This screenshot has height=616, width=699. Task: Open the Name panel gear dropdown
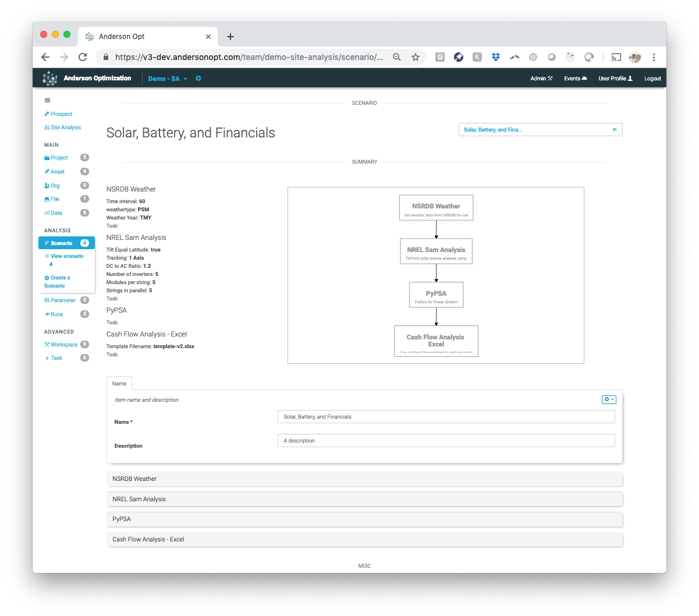click(x=609, y=399)
